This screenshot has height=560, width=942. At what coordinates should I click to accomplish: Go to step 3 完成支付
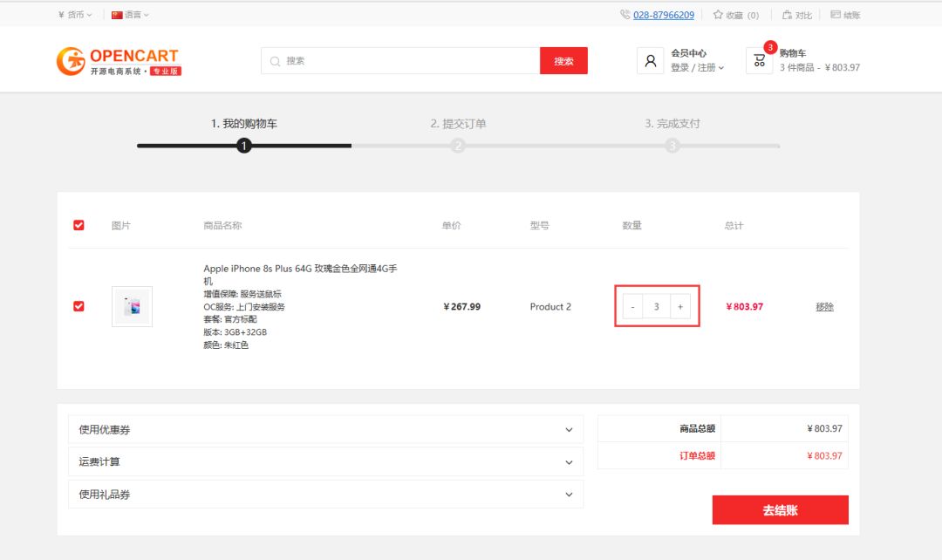[x=672, y=124]
